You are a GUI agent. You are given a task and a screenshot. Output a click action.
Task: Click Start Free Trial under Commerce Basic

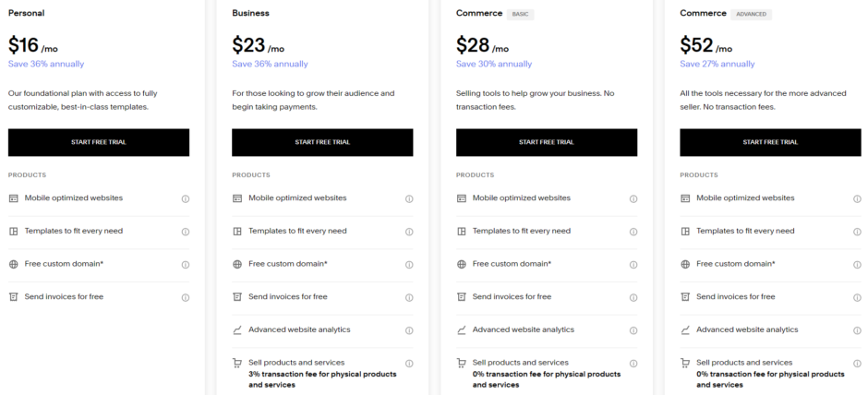coord(547,142)
